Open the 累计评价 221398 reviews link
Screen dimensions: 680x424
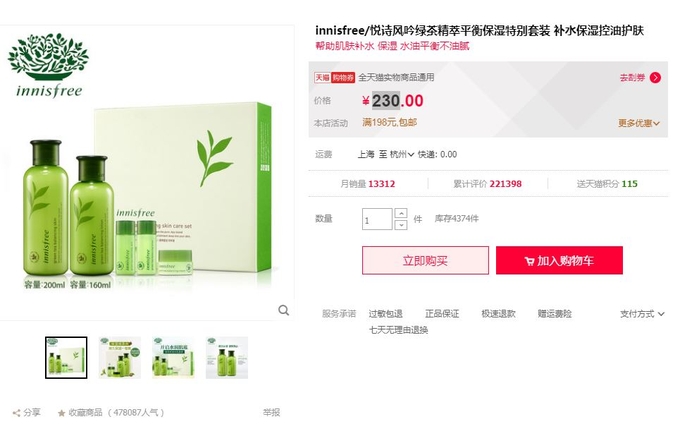tap(487, 184)
